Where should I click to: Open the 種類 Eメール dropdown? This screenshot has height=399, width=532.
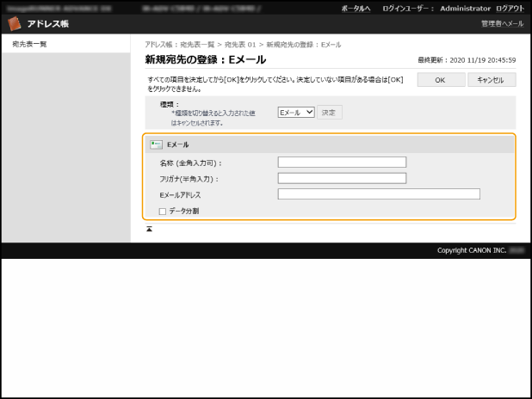(296, 112)
